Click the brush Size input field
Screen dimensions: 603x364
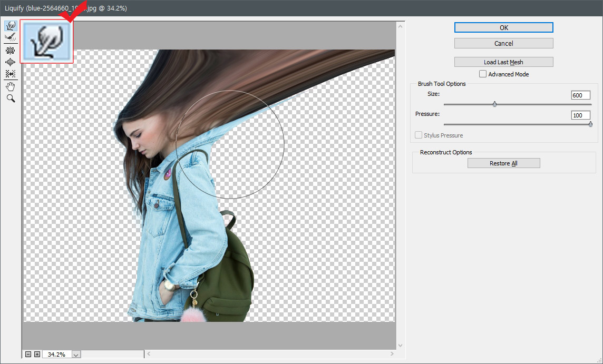(x=580, y=95)
